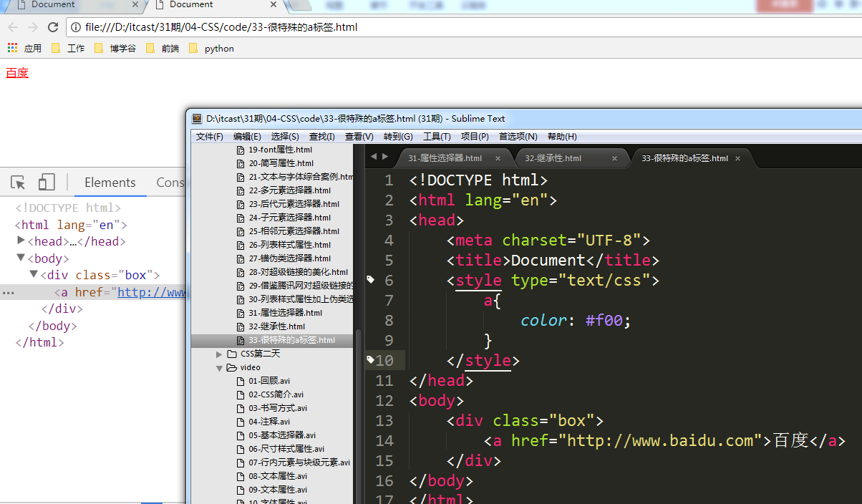The width and height of the screenshot is (862, 504).
Task: Expand the CSS第二天 folder in sidebar
Action: click(x=219, y=354)
